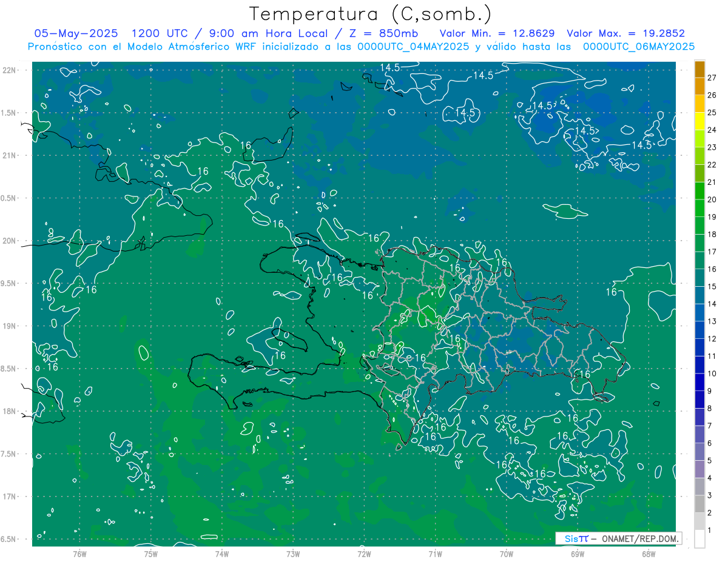
Task: Click the "71W" longitude axis label
Action: 435,554
